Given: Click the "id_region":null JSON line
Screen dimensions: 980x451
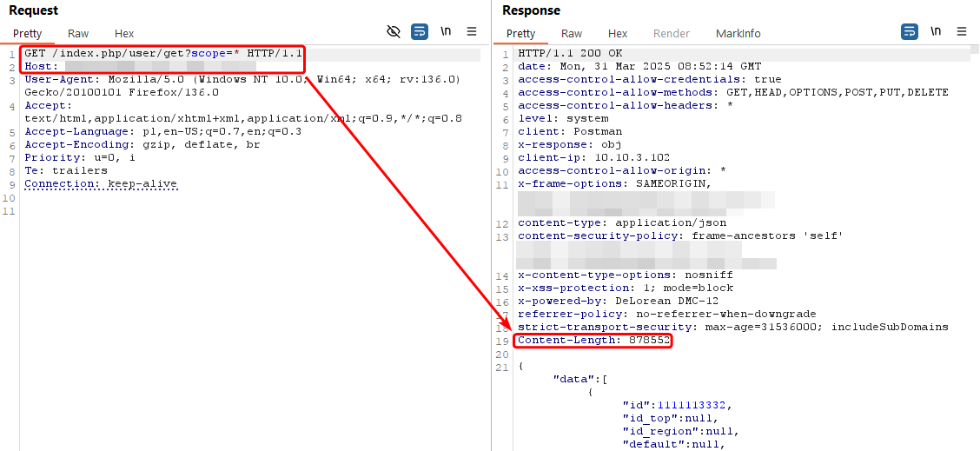Looking at the screenshot, I should click(x=680, y=431).
